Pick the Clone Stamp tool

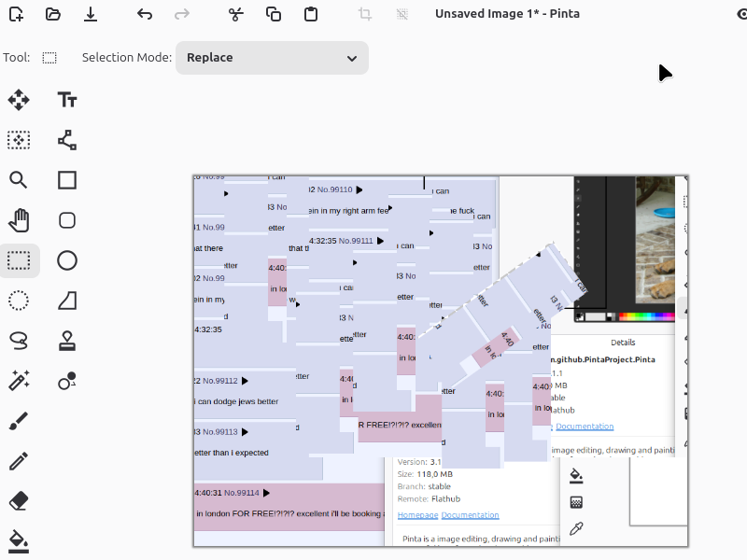click(67, 340)
